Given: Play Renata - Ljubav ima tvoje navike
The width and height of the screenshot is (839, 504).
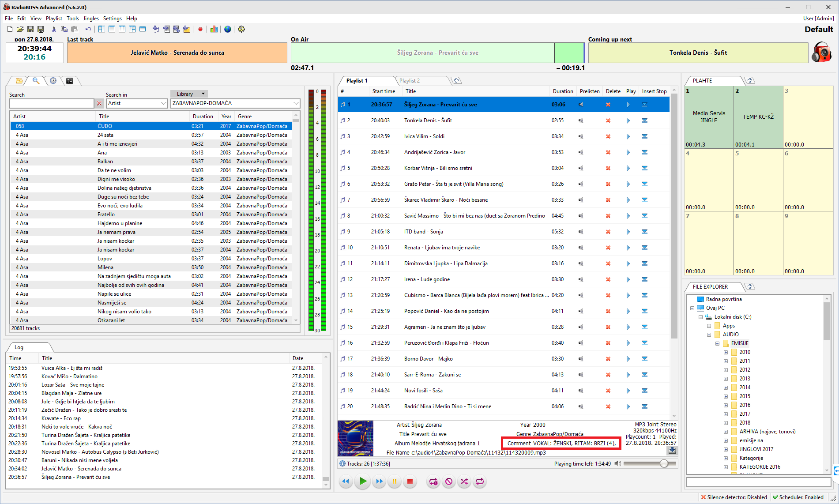Looking at the screenshot, I should pos(628,248).
